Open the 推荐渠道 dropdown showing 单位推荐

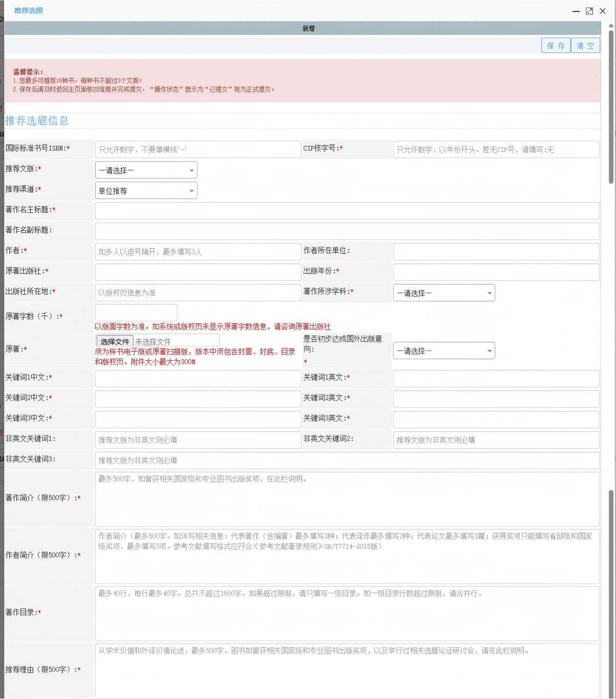146,191
